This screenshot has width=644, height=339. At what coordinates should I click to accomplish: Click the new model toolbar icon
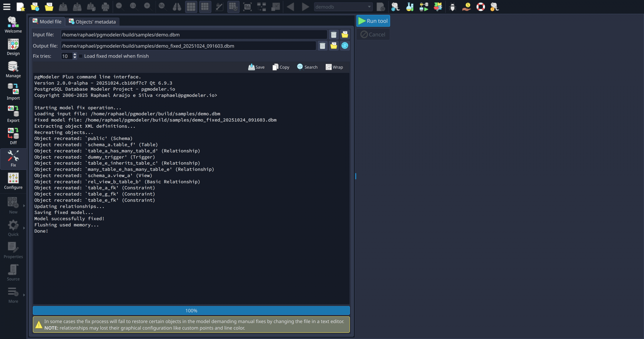pyautogui.click(x=20, y=7)
